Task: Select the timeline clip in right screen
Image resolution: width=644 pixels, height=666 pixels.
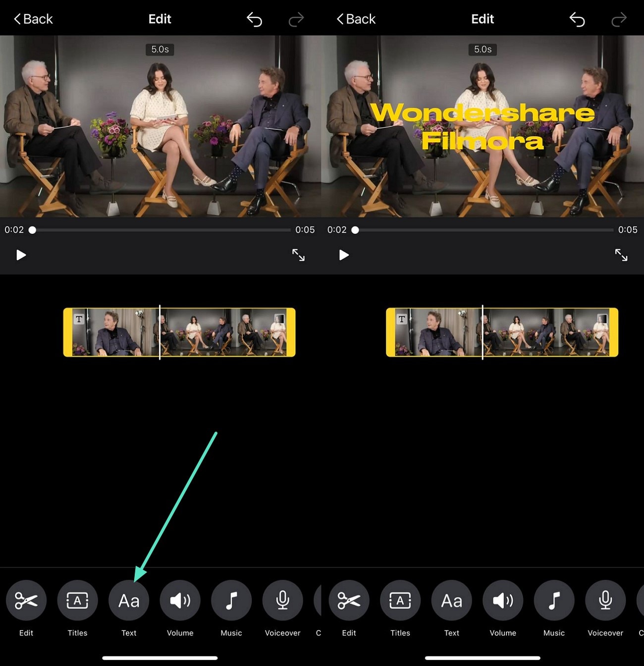Action: 502,332
